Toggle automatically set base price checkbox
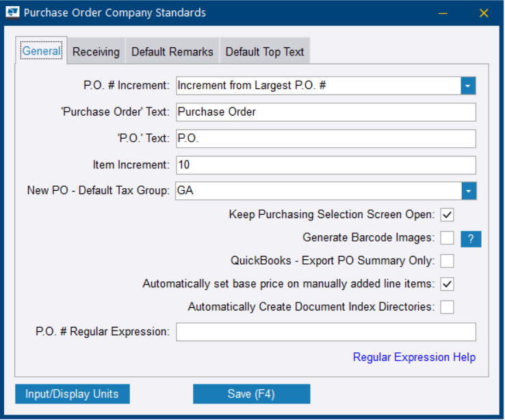 click(x=447, y=284)
